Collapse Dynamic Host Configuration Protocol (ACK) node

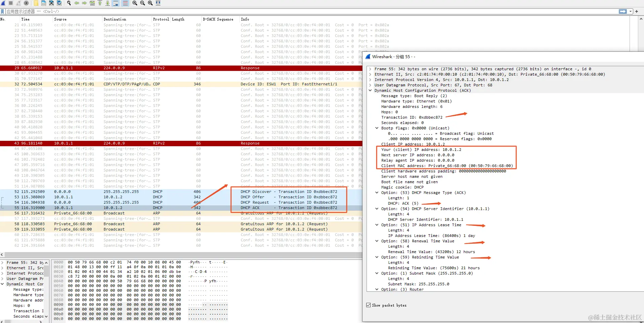(370, 90)
